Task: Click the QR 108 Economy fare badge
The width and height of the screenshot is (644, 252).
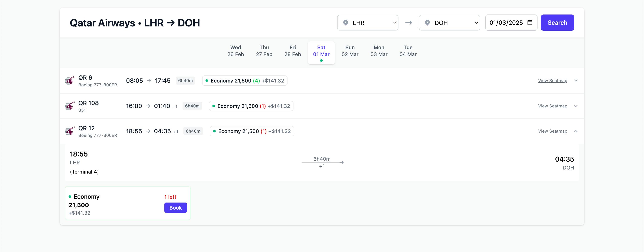Action: (251, 106)
